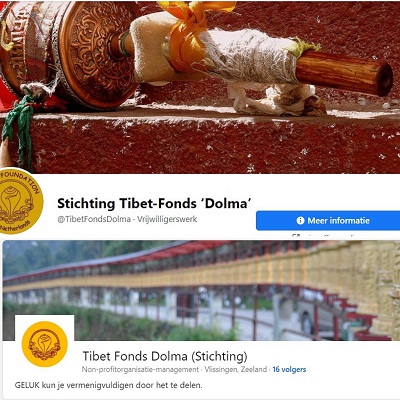Click the wooden handle in the cover photo
Image resolution: width=400 pixels, height=400 pixels.
coord(345,73)
